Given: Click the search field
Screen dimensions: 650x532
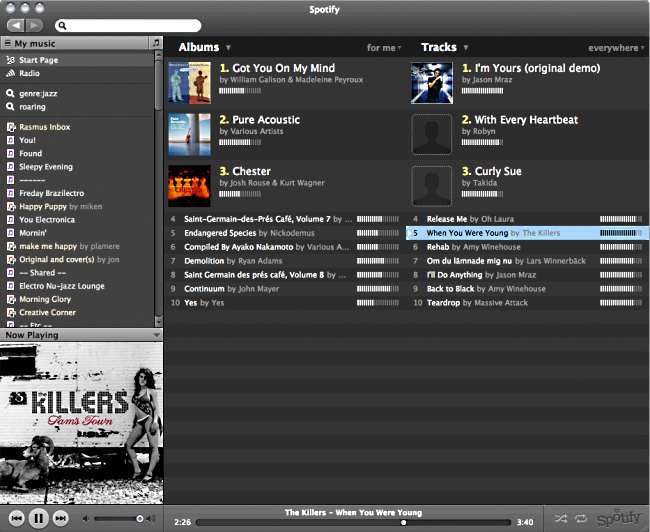Looking at the screenshot, I should [128, 26].
